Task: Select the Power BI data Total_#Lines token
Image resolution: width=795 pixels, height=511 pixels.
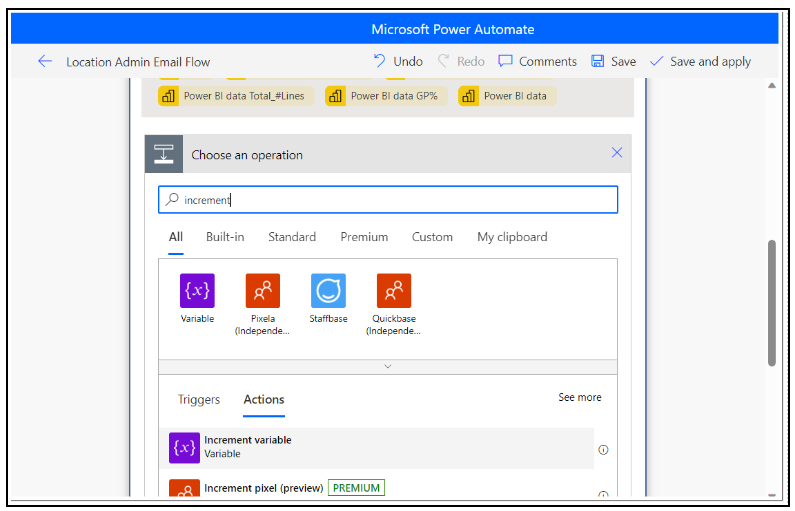Action: (236, 96)
